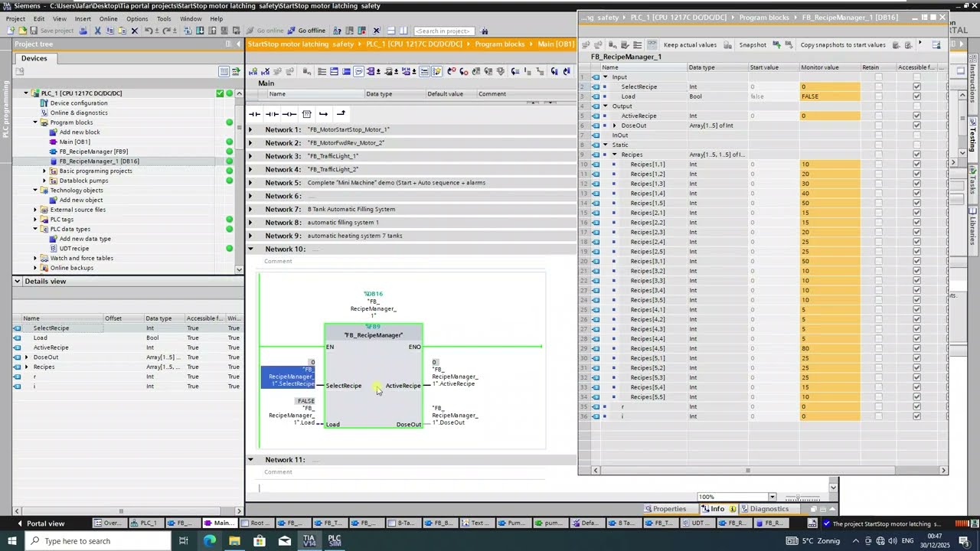Click the Cut scissors icon in toolbar

coord(97,31)
